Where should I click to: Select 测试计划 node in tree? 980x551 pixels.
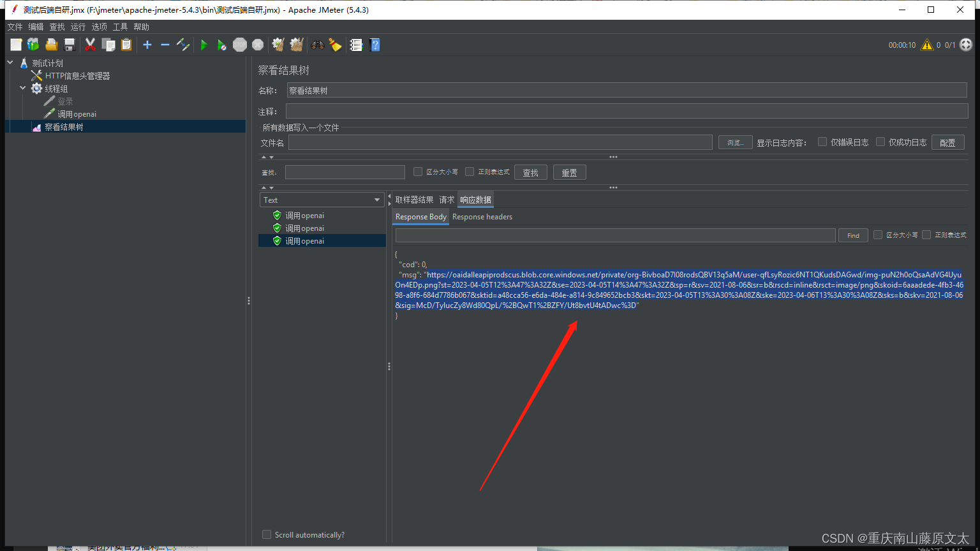click(x=48, y=63)
